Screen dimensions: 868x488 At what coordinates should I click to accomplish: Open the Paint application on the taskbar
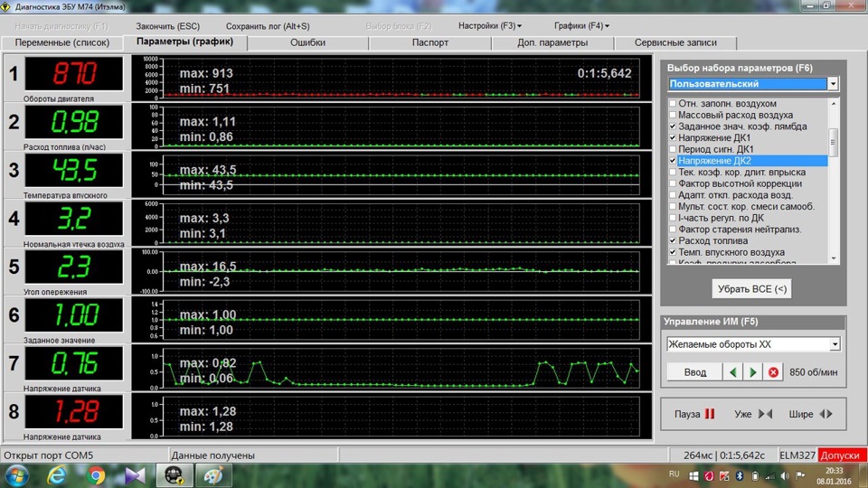pyautogui.click(x=213, y=475)
